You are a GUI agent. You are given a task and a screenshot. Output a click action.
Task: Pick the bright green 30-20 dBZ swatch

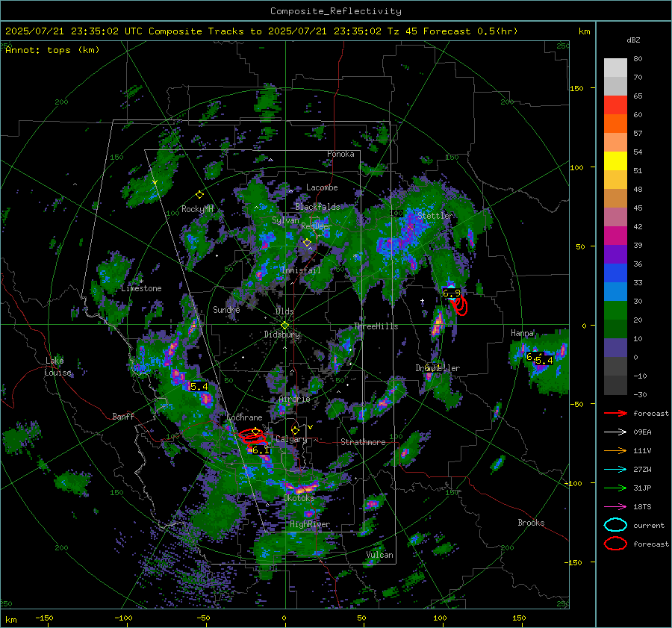coord(615,311)
